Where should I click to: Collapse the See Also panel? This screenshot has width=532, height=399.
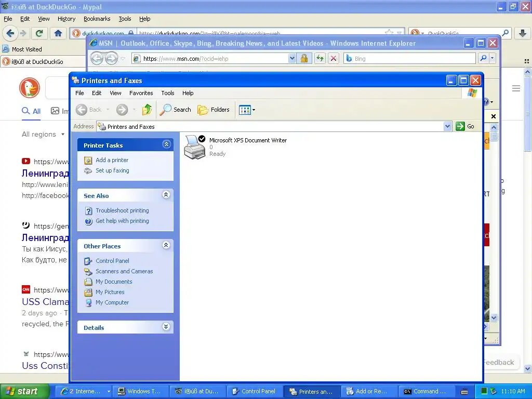click(166, 195)
